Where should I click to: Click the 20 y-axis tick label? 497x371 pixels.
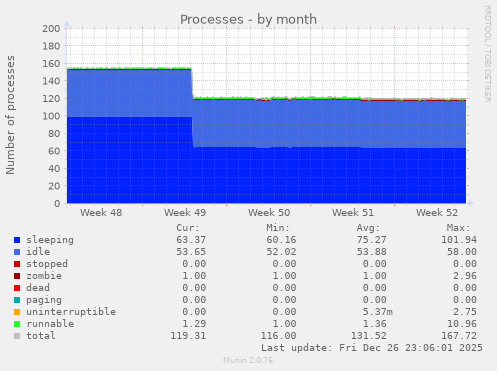point(54,186)
